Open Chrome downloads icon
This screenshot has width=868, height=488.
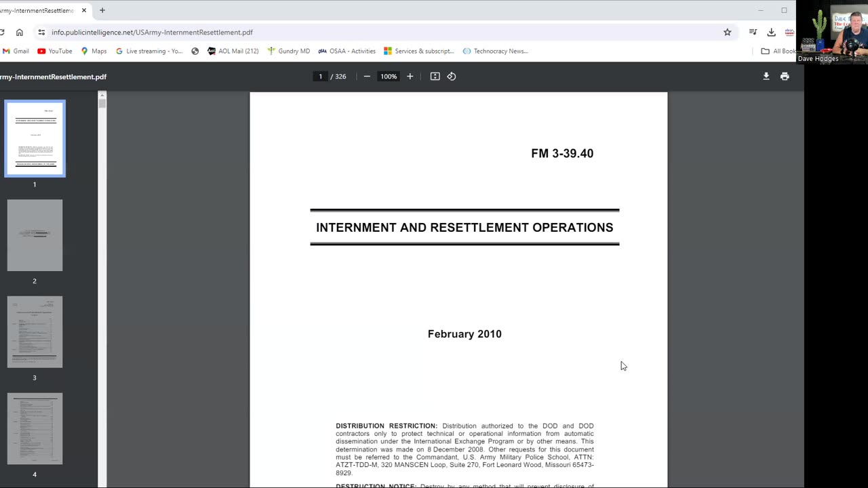point(771,32)
